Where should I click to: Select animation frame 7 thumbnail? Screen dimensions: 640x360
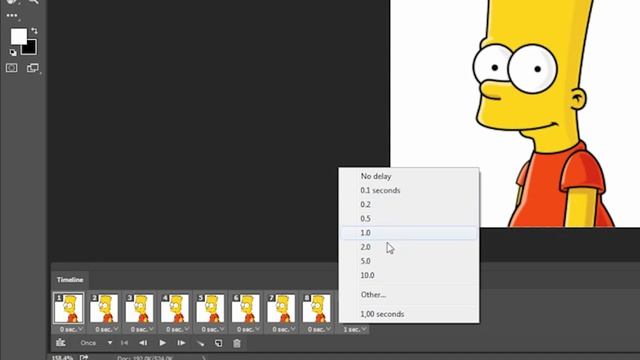281,308
